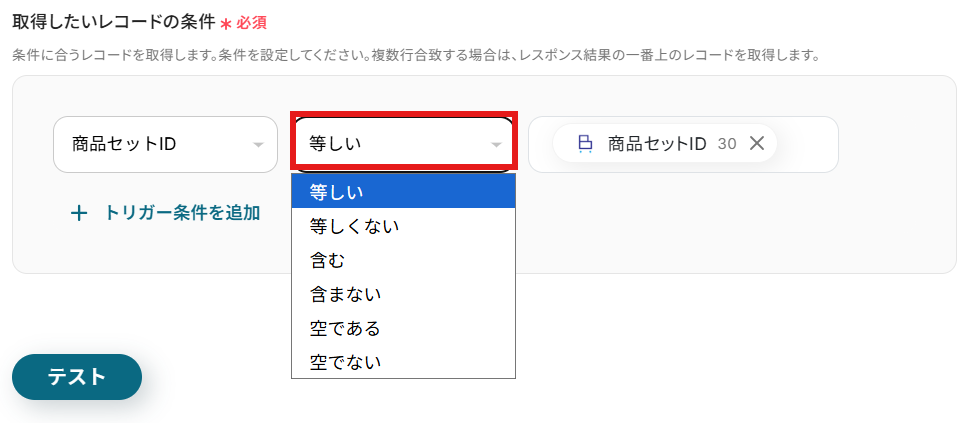Focus the value input beside the chip
972x423 pixels.
pyautogui.click(x=806, y=145)
